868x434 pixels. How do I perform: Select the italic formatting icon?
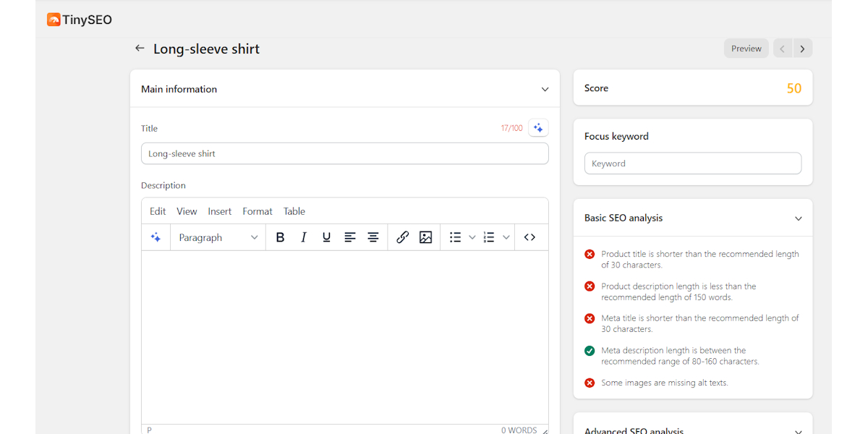(303, 237)
